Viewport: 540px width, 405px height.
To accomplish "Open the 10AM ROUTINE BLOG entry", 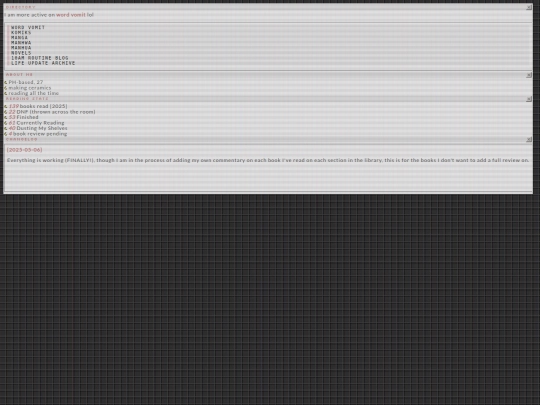I will (x=40, y=58).
